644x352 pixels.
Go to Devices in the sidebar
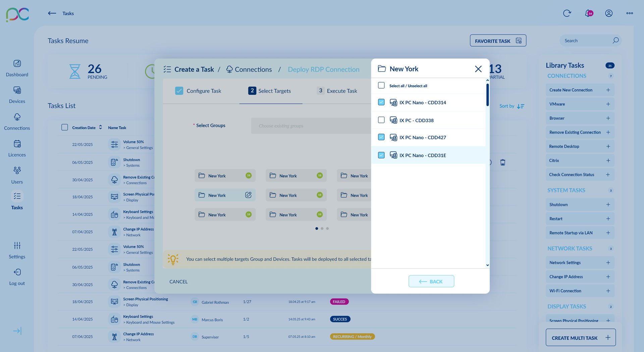tap(17, 90)
